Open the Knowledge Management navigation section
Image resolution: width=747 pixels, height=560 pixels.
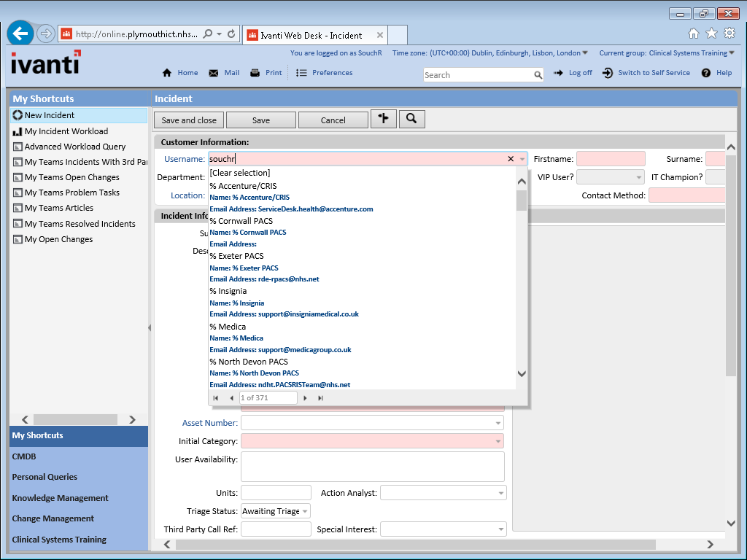pyautogui.click(x=79, y=497)
